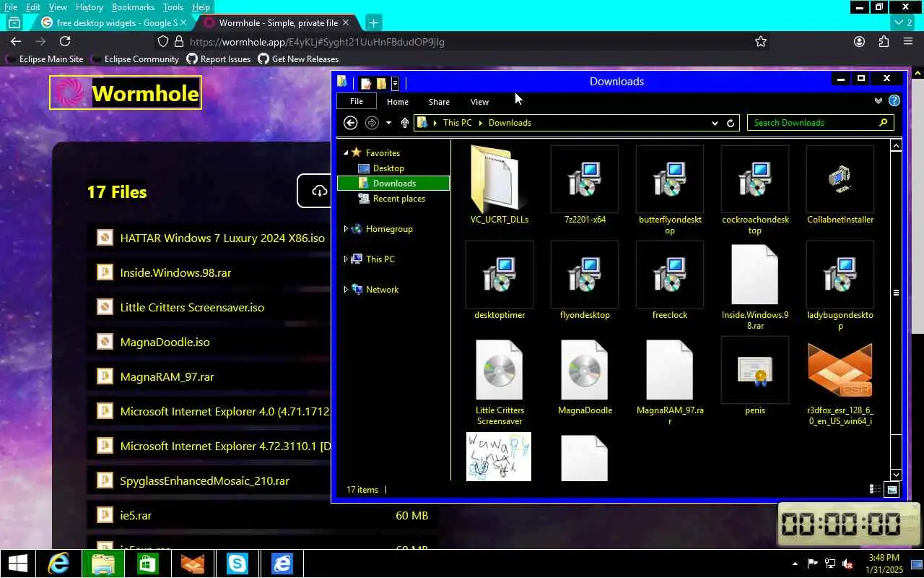The width and height of the screenshot is (924, 578).
Task: Click the Wormhole logo link
Action: [126, 92]
